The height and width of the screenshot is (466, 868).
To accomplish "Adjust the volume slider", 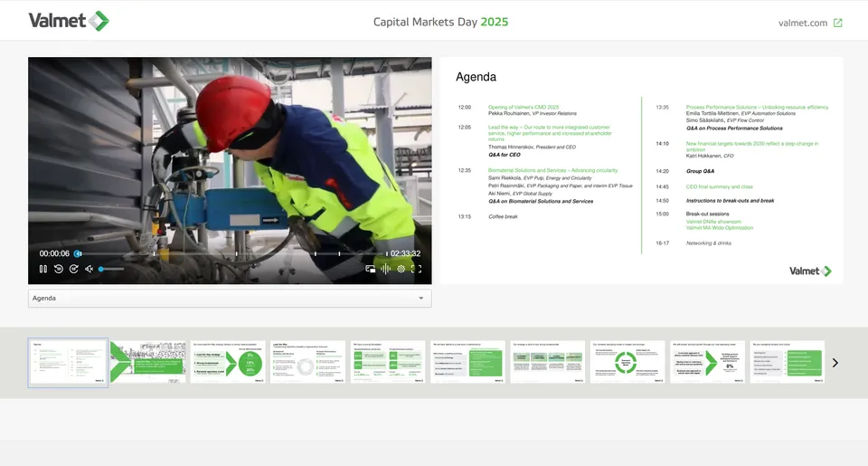I will 111,269.
